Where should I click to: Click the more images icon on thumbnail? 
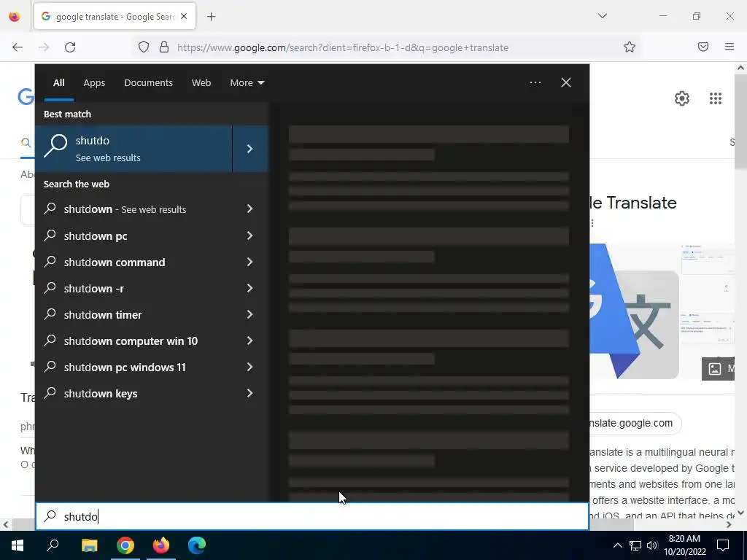click(x=715, y=368)
